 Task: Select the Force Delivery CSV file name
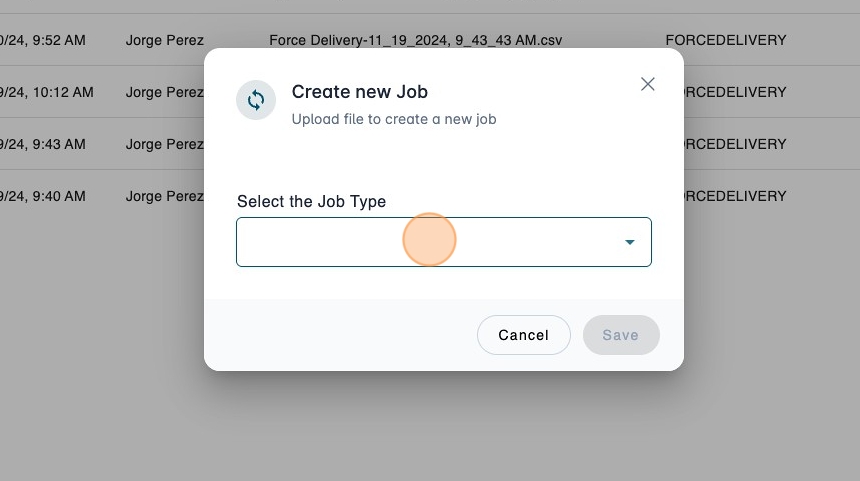(x=416, y=40)
